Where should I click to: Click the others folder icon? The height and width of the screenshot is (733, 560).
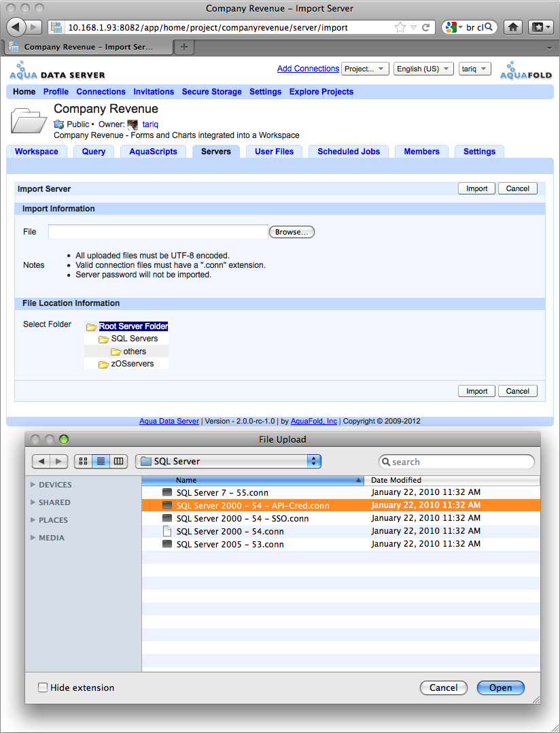[x=116, y=352]
